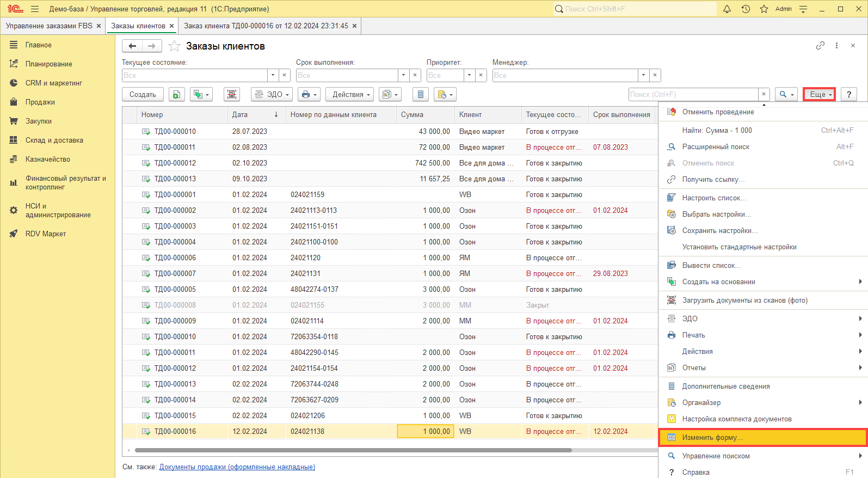Expand the ЭДО toolbar dropdown
Viewport: 868px width, 478px height.
[x=272, y=94]
